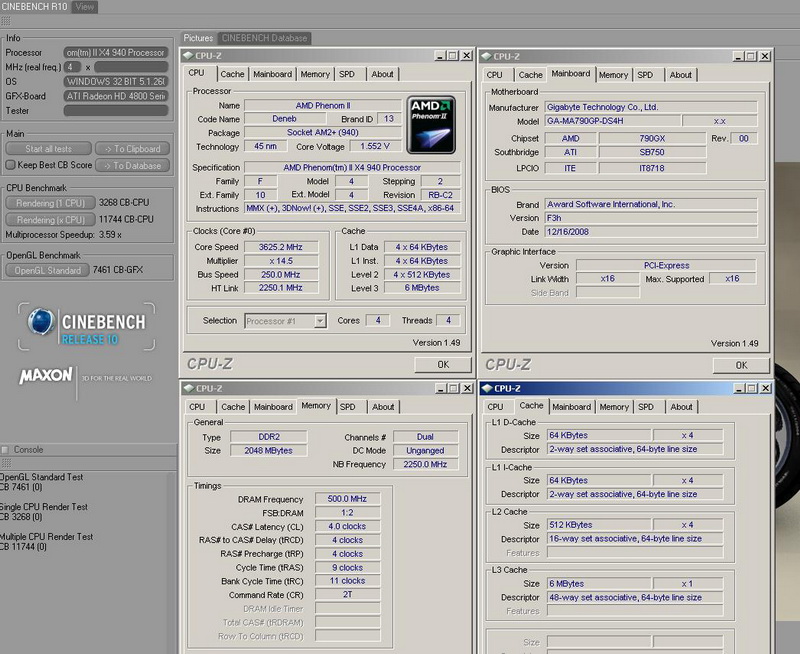Click the Tester name input field
The width and height of the screenshot is (800, 654).
[115, 111]
